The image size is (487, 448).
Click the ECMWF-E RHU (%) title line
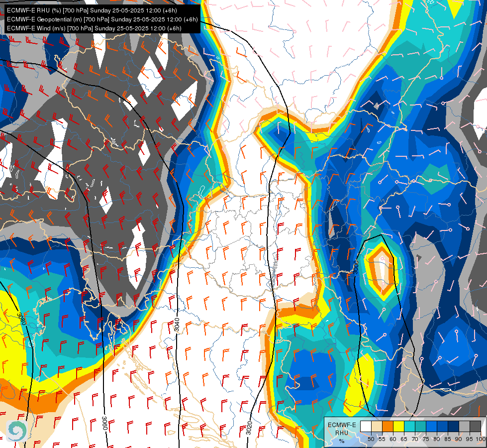point(92,10)
